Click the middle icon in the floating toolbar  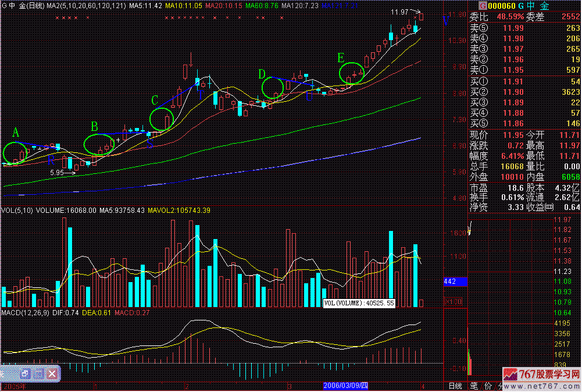38,373
